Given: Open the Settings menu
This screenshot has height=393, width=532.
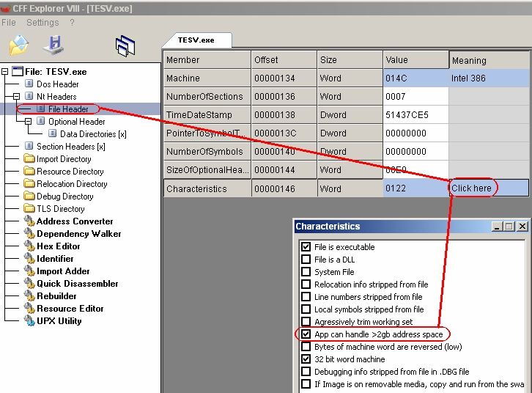Looking at the screenshot, I should click(43, 23).
